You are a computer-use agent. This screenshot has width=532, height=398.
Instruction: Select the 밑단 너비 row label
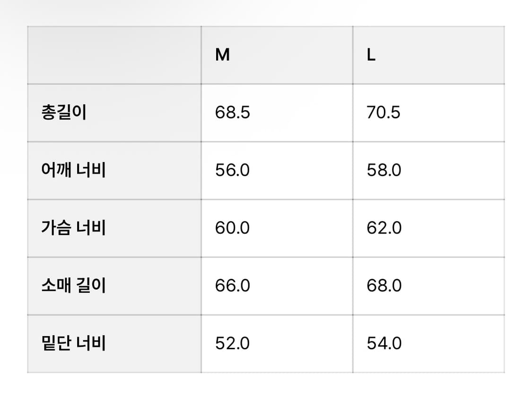tap(73, 343)
